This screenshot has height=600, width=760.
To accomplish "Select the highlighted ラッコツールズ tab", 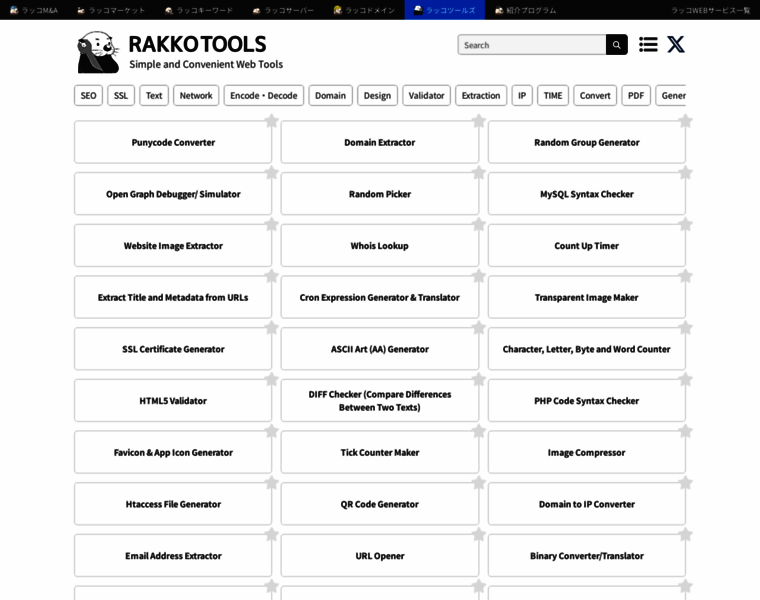I will pyautogui.click(x=444, y=10).
